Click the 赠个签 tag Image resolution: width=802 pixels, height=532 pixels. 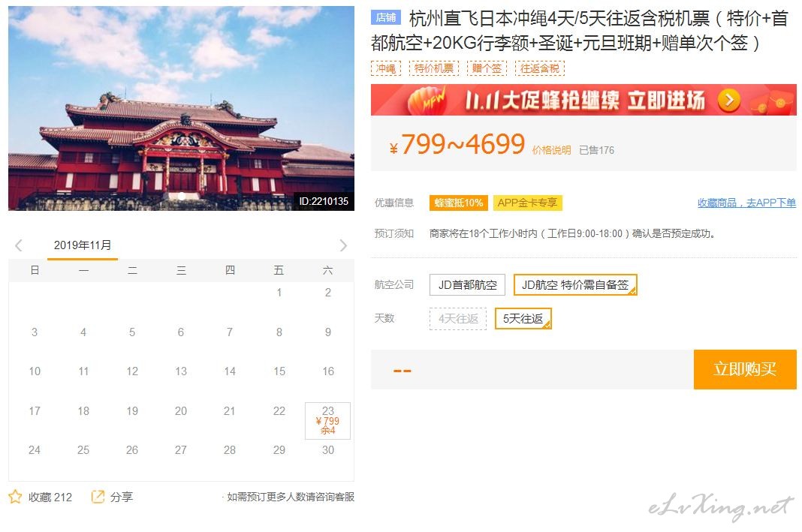click(x=487, y=68)
